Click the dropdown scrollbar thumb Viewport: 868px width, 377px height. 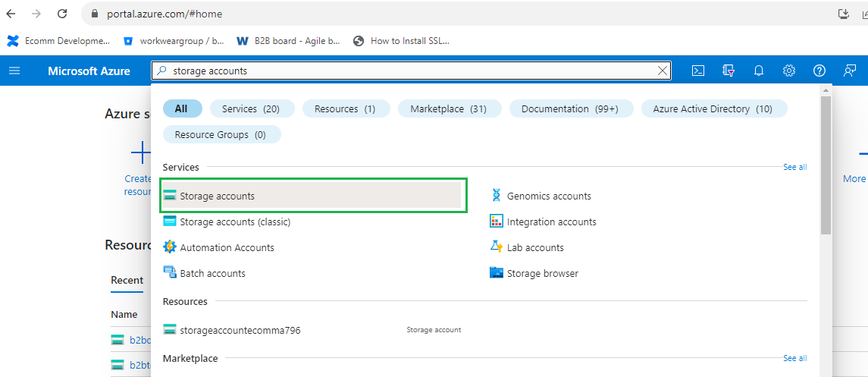pos(826,165)
